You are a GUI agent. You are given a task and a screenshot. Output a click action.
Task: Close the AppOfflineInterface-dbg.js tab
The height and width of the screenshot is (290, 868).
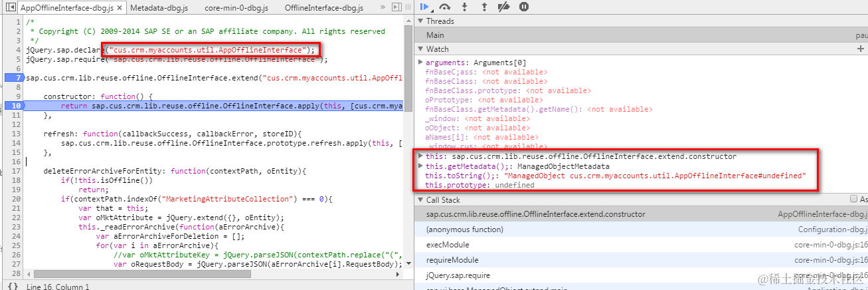click(119, 8)
